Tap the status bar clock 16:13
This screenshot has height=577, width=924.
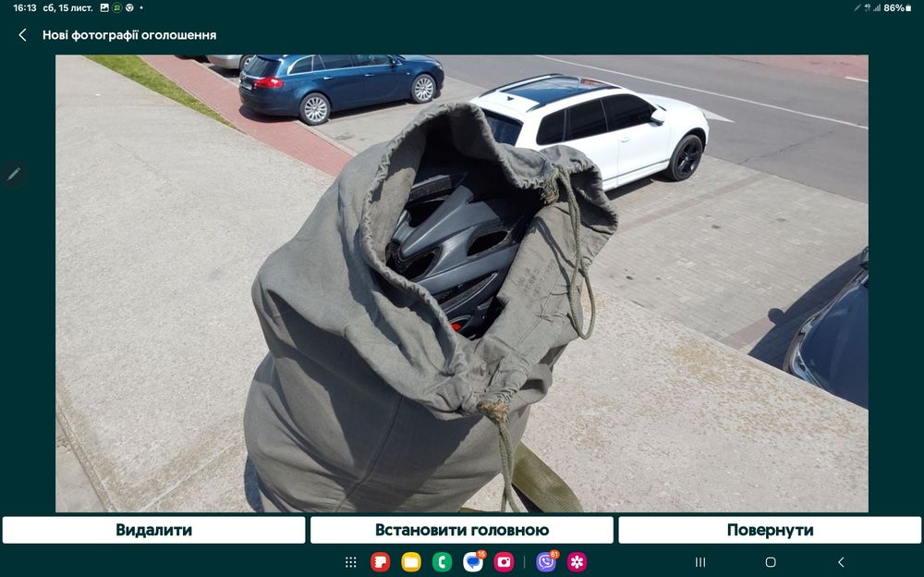pyautogui.click(x=25, y=7)
